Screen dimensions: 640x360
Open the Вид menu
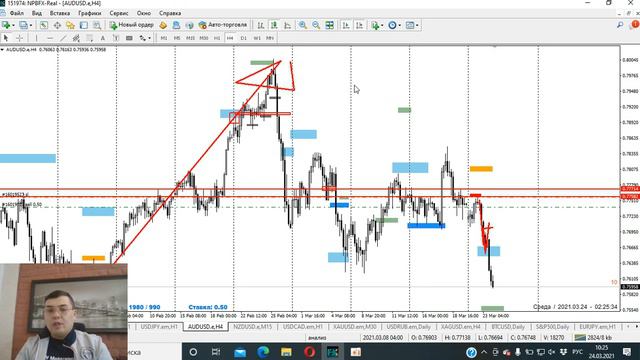37,13
